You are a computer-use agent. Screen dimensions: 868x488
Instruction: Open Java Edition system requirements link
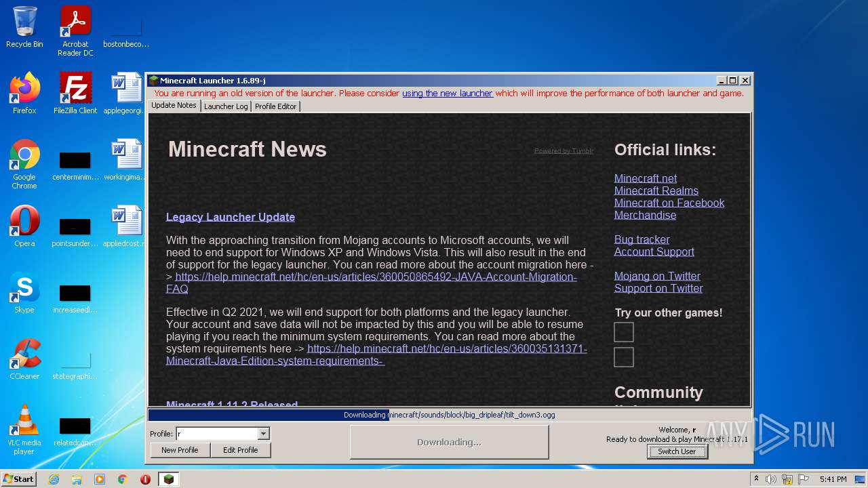376,354
